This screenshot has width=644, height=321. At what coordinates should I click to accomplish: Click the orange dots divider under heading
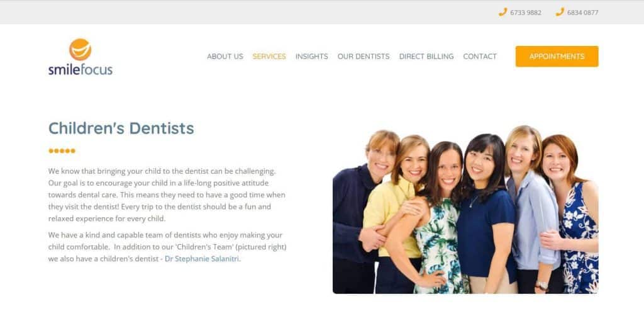click(62, 151)
